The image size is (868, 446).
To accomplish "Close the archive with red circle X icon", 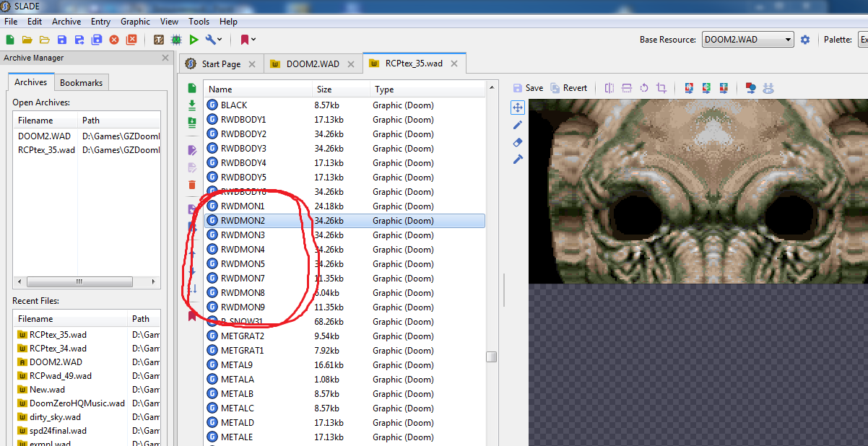I will click(113, 40).
